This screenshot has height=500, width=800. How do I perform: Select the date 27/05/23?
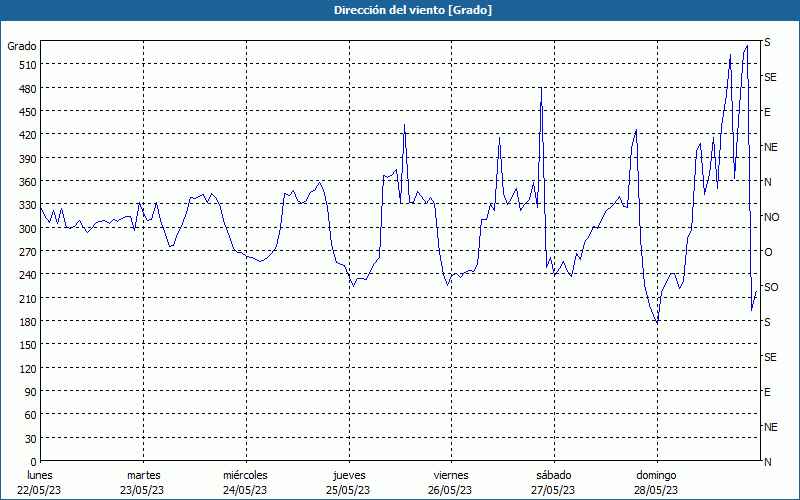pos(553,490)
